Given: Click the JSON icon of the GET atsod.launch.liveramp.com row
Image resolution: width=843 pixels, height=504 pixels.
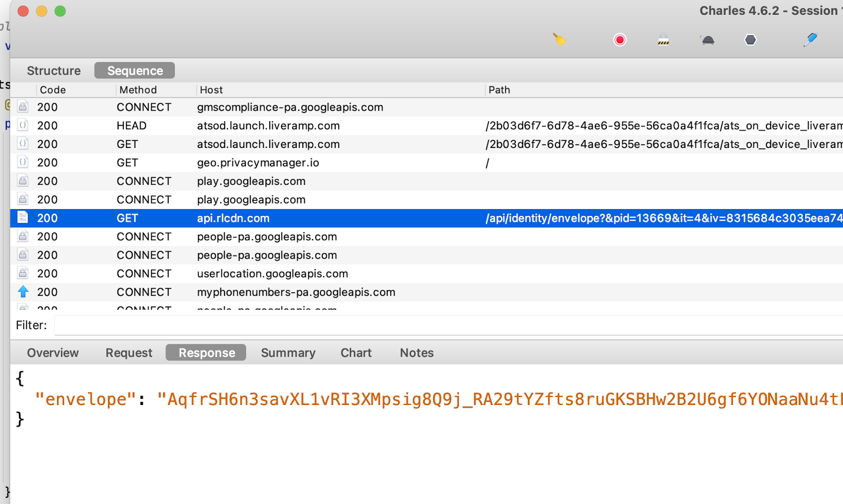Looking at the screenshot, I should coord(23,144).
